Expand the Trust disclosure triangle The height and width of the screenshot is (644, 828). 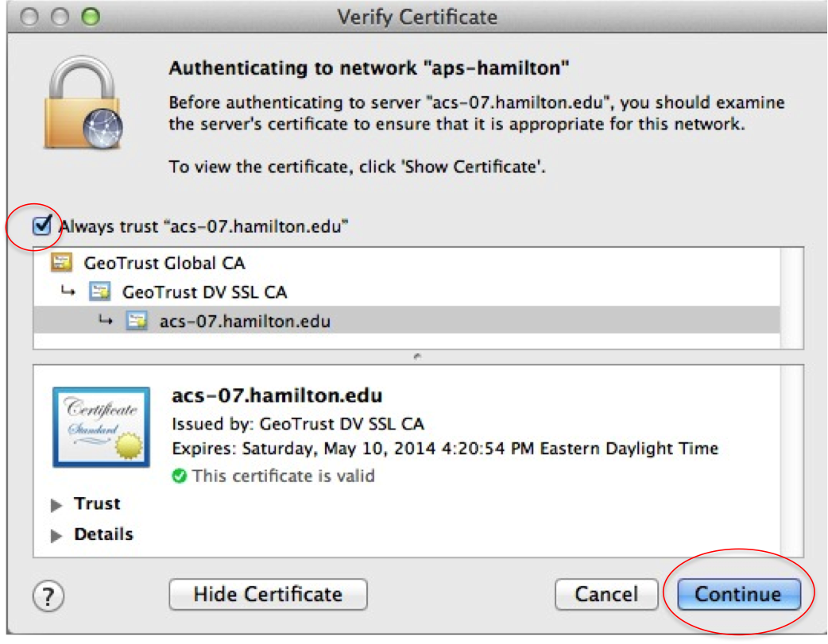[x=56, y=505]
